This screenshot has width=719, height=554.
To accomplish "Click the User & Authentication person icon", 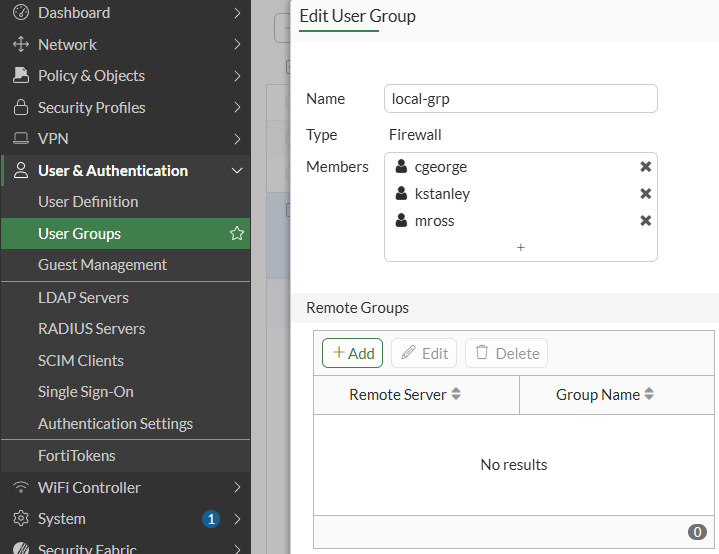I will tap(21, 170).
